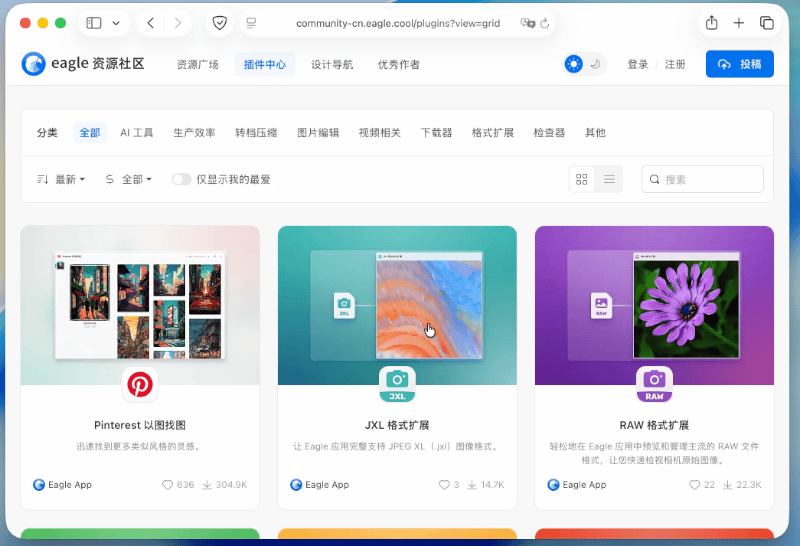Click Eagle App author on Pinterest card
Viewport: 800px width, 546px height.
click(x=62, y=485)
